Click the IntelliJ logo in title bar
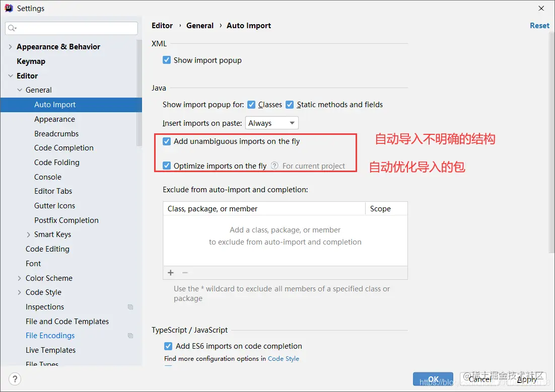555x392 pixels. tap(9, 8)
